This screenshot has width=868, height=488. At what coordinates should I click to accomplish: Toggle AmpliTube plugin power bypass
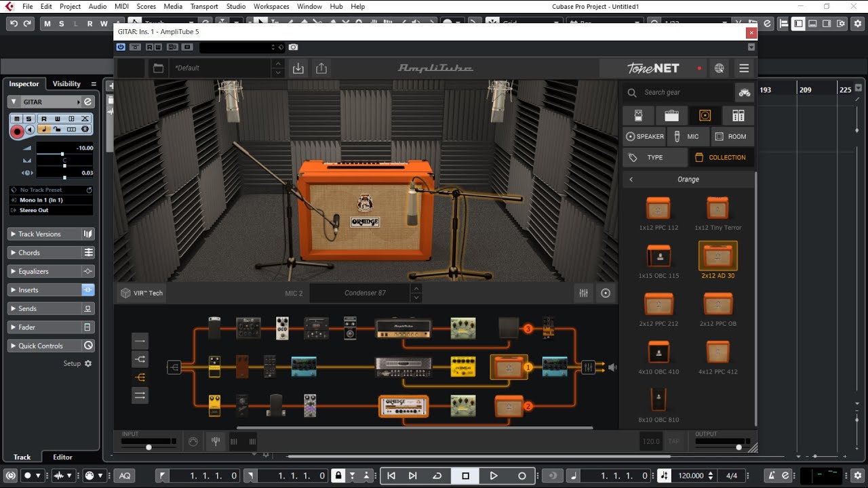tap(121, 47)
